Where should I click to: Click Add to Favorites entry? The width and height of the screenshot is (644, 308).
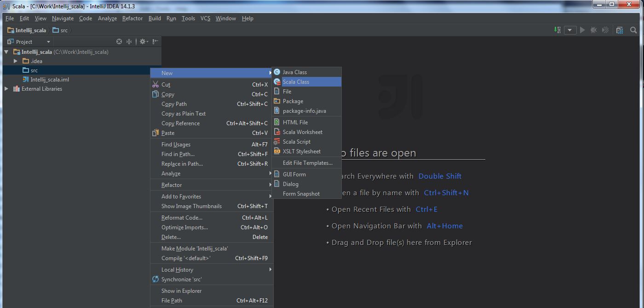pyautogui.click(x=212, y=197)
